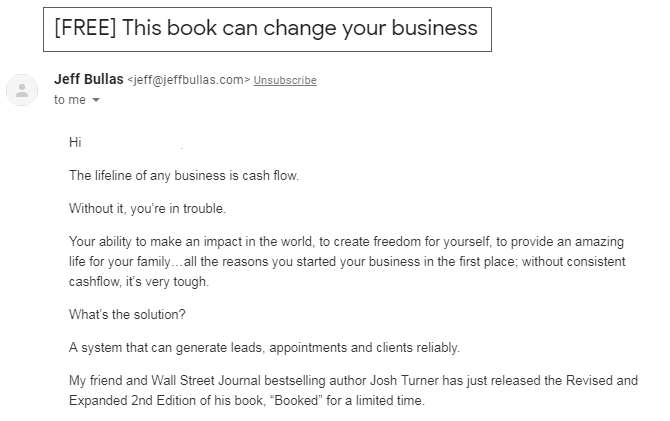This screenshot has height=421, width=670.
Task: Click the sender's profile avatar icon
Action: coord(22,90)
